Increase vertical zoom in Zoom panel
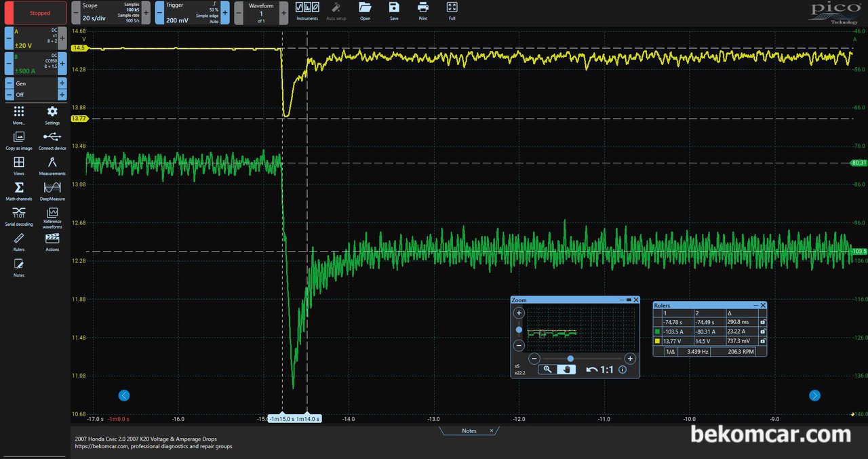Viewport: 868px width, 459px height. point(519,313)
